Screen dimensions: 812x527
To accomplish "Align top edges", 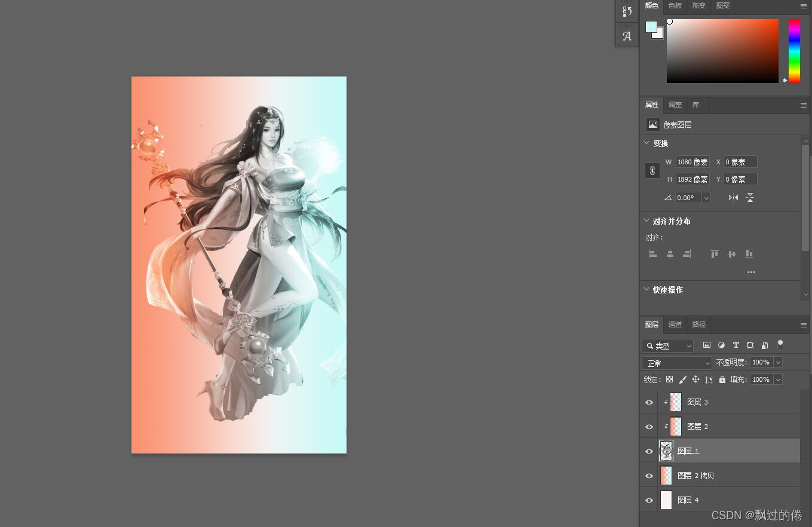I will click(714, 254).
